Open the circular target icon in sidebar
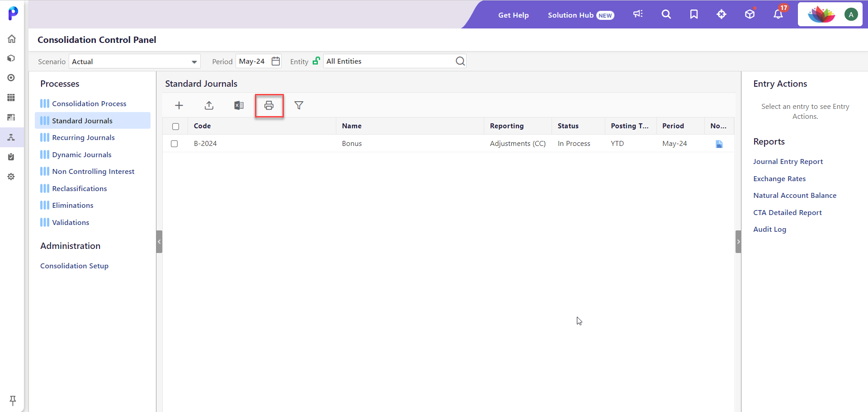Image resolution: width=868 pixels, height=412 pixels. pyautogui.click(x=11, y=78)
